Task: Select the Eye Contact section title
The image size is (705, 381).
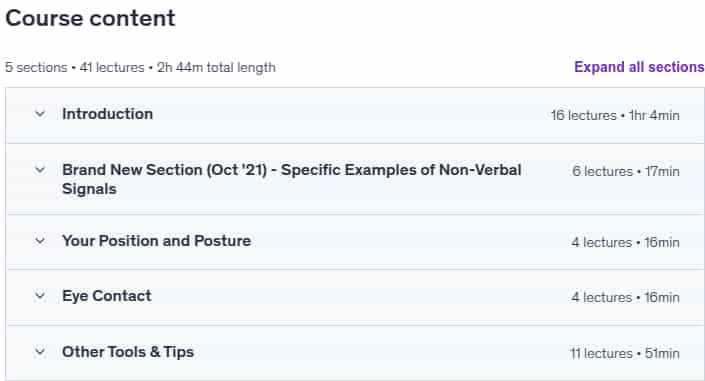Action: pyautogui.click(x=107, y=296)
